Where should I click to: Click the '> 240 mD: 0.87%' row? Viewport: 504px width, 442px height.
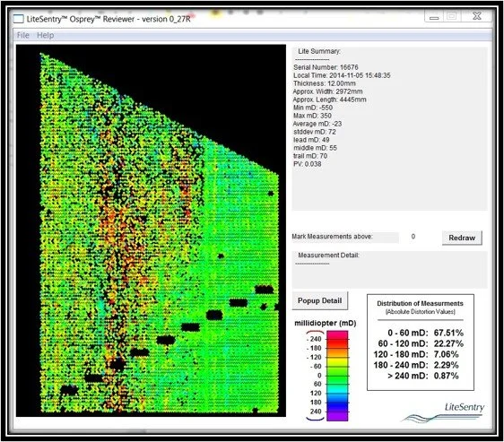(x=423, y=376)
